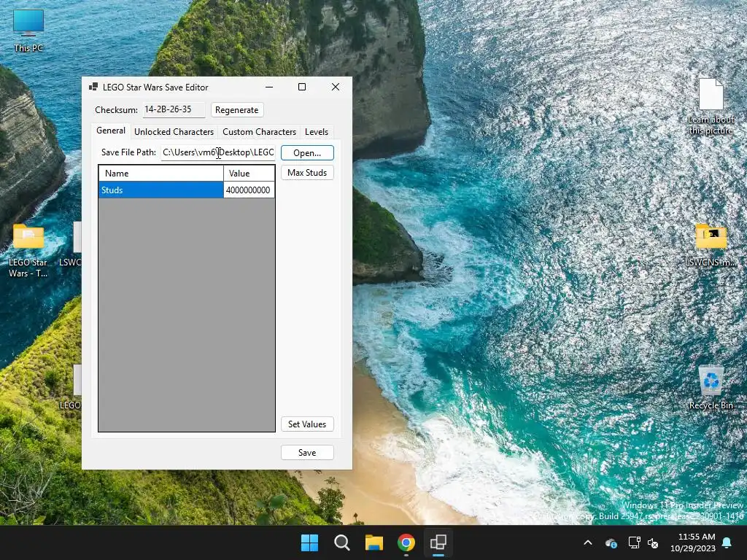747x560 pixels.
Task: Click inside the Save File Path field
Action: click(218, 152)
